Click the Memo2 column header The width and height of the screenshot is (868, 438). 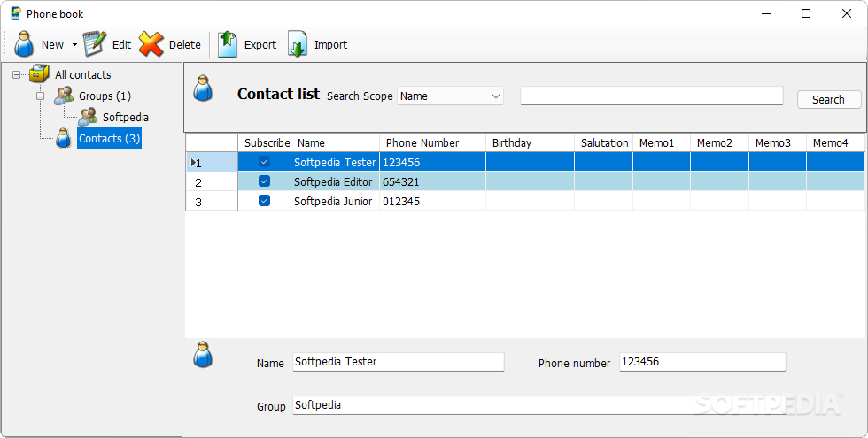(719, 142)
